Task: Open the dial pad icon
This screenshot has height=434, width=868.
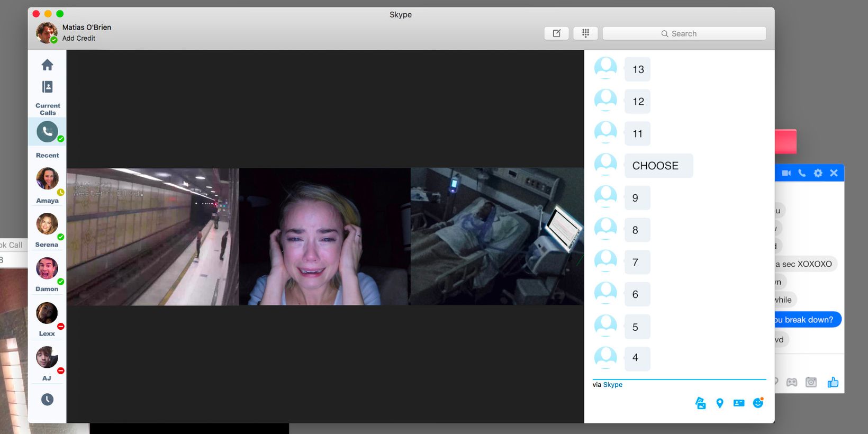Action: (585, 33)
